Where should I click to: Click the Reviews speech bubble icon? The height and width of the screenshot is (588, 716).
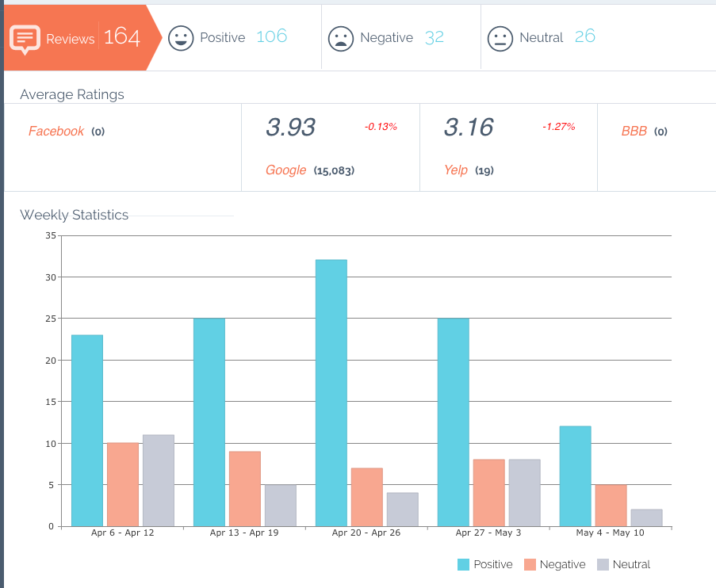click(x=25, y=39)
